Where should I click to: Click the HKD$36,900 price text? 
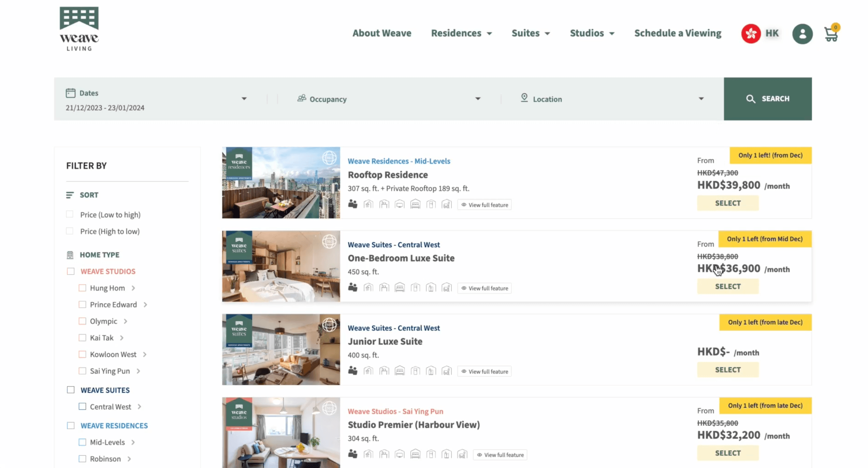point(729,269)
